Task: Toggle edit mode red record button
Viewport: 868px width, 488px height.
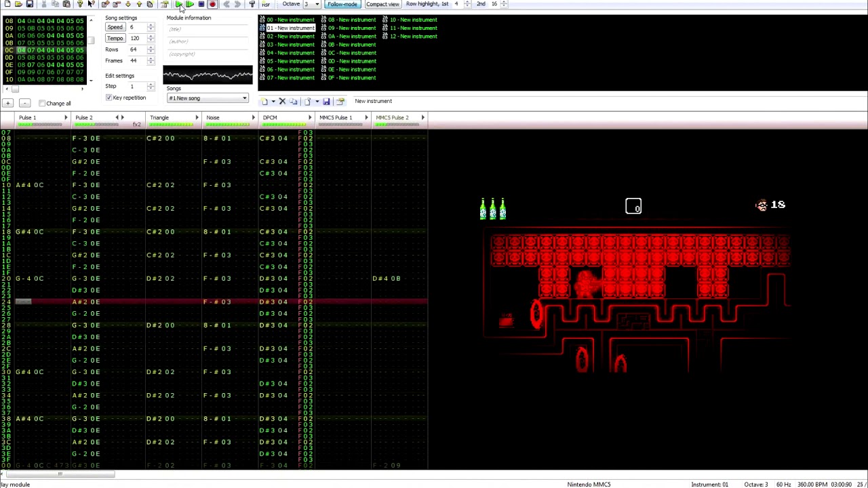Action: [x=212, y=4]
